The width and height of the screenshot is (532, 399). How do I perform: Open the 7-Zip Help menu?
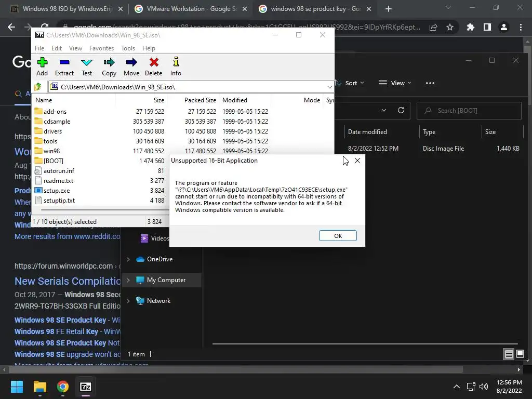tap(149, 48)
